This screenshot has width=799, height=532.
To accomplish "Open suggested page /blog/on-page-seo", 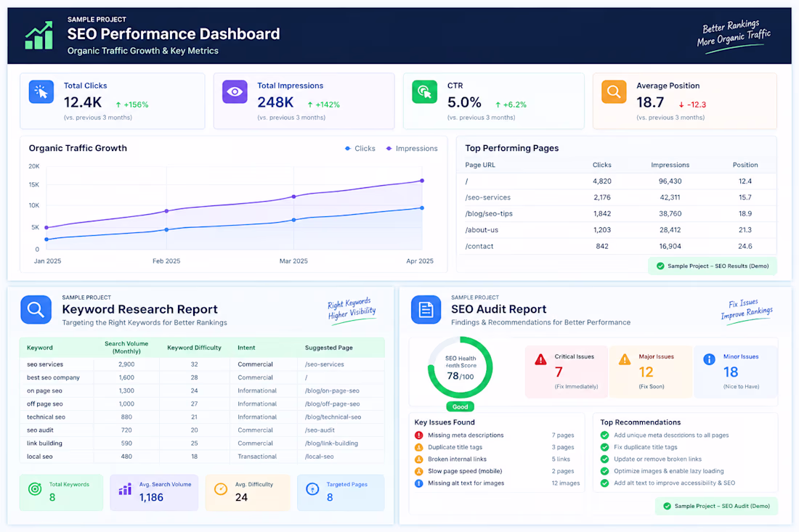I will [332, 391].
